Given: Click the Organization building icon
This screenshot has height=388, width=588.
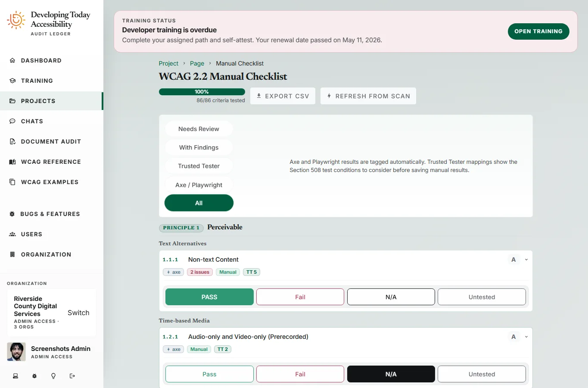Looking at the screenshot, I should point(12,254).
